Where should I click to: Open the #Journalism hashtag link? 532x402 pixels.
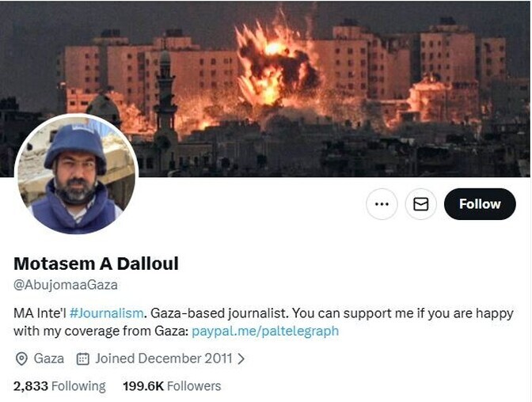tap(107, 313)
